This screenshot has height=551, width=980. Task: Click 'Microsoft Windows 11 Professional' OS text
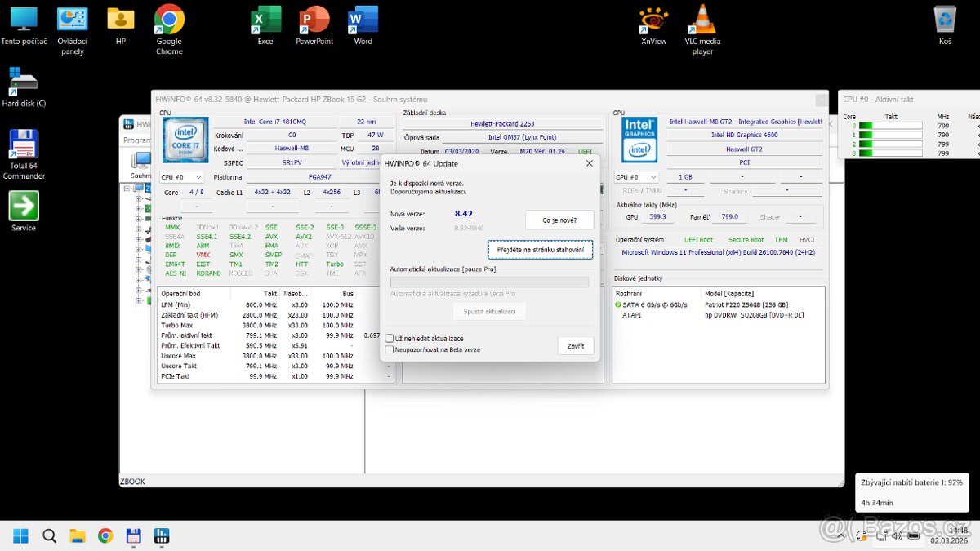[718, 253]
